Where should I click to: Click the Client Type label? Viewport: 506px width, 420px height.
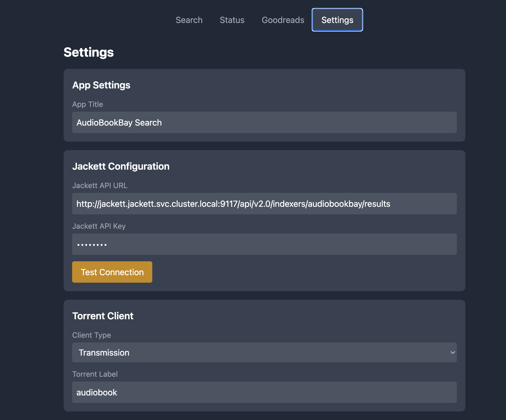click(91, 335)
